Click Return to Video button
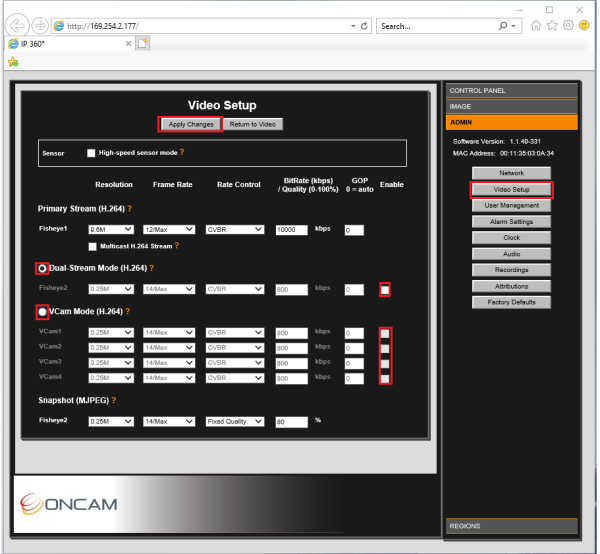 coord(253,124)
